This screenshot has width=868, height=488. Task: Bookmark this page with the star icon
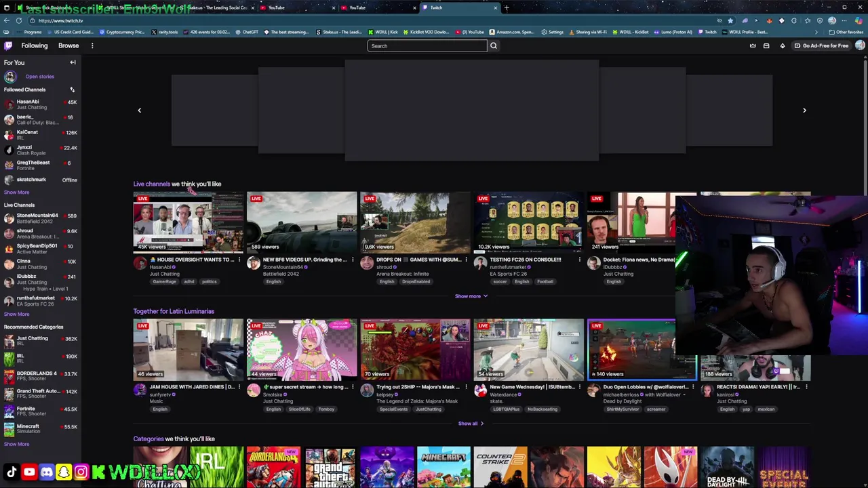pyautogui.click(x=730, y=20)
